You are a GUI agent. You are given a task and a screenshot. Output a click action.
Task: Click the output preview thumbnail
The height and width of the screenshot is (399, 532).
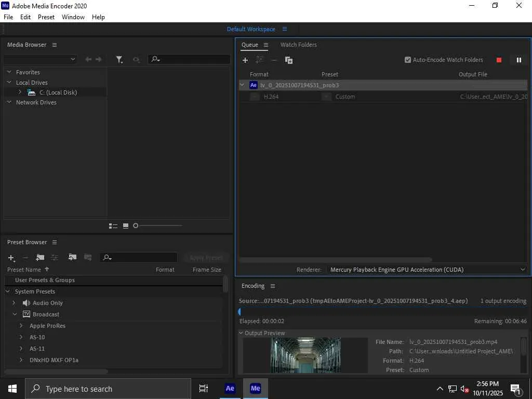click(305, 355)
